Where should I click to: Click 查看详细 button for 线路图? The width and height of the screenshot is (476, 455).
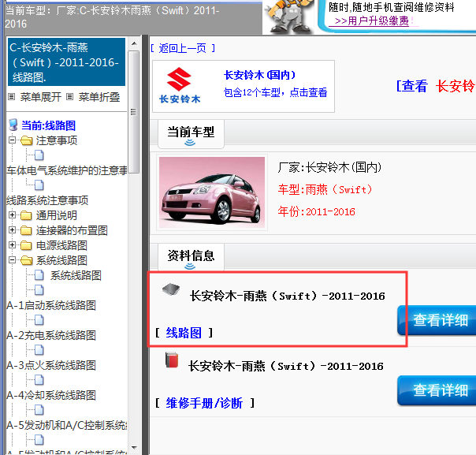point(437,320)
